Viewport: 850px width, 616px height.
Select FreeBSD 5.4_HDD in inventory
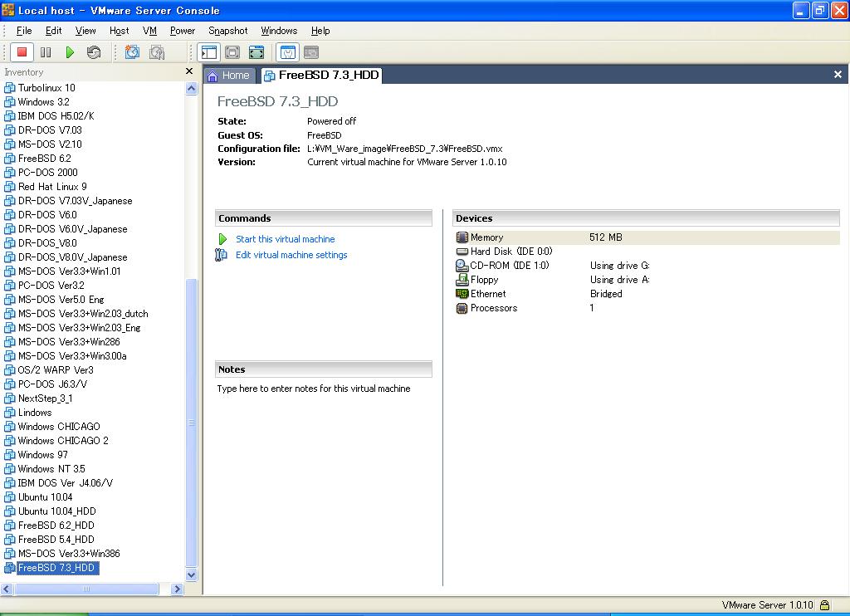[x=56, y=539]
